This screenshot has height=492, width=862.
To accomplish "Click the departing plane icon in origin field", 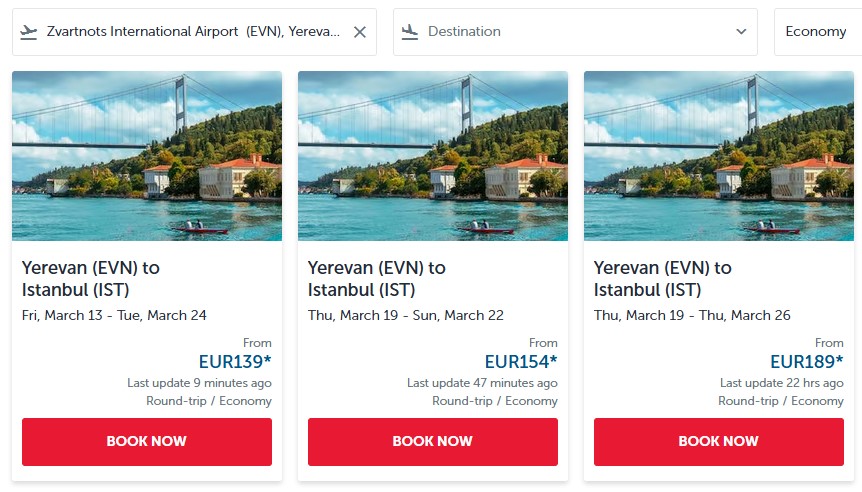I will (x=29, y=32).
